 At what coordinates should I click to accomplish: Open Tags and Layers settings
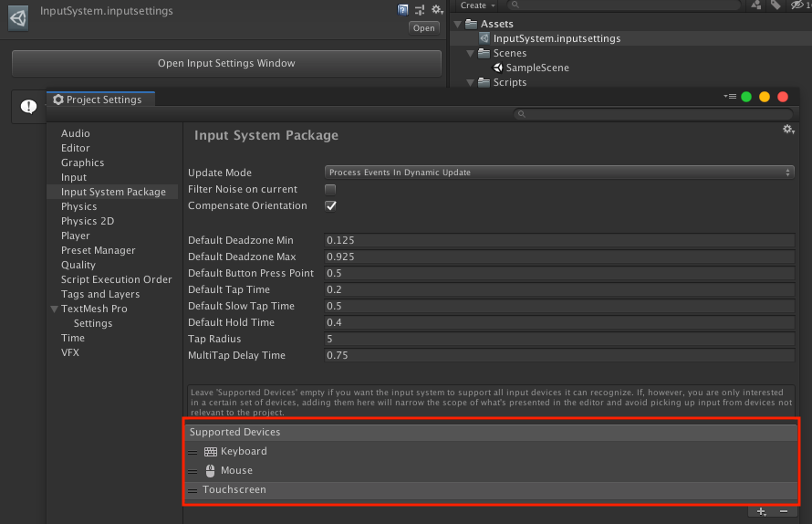(100, 294)
